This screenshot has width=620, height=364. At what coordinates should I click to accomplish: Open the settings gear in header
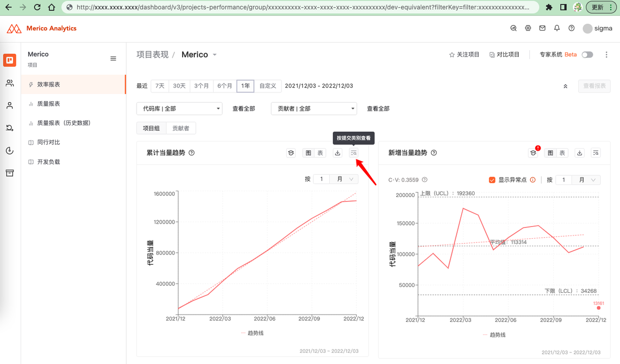528,28
